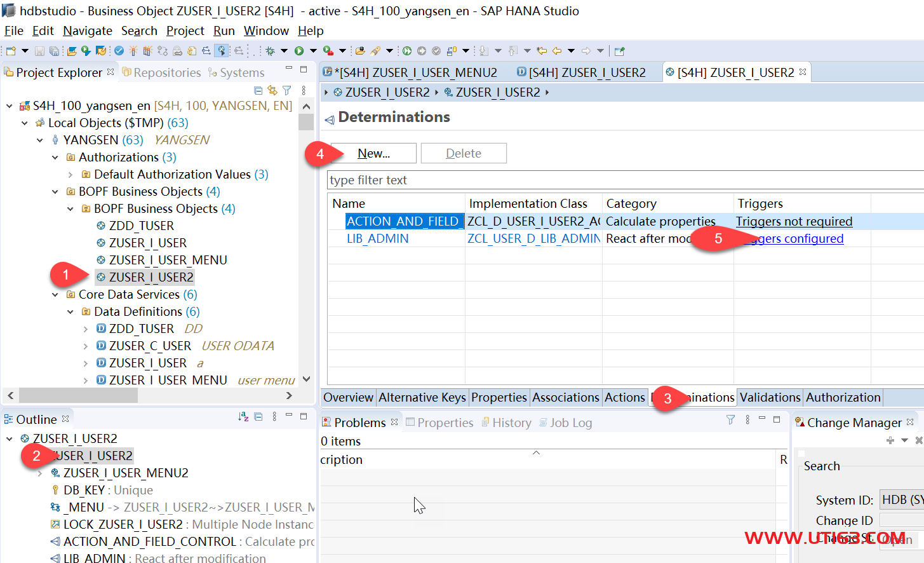
Task: Switch to the Validations tab
Action: pos(770,397)
